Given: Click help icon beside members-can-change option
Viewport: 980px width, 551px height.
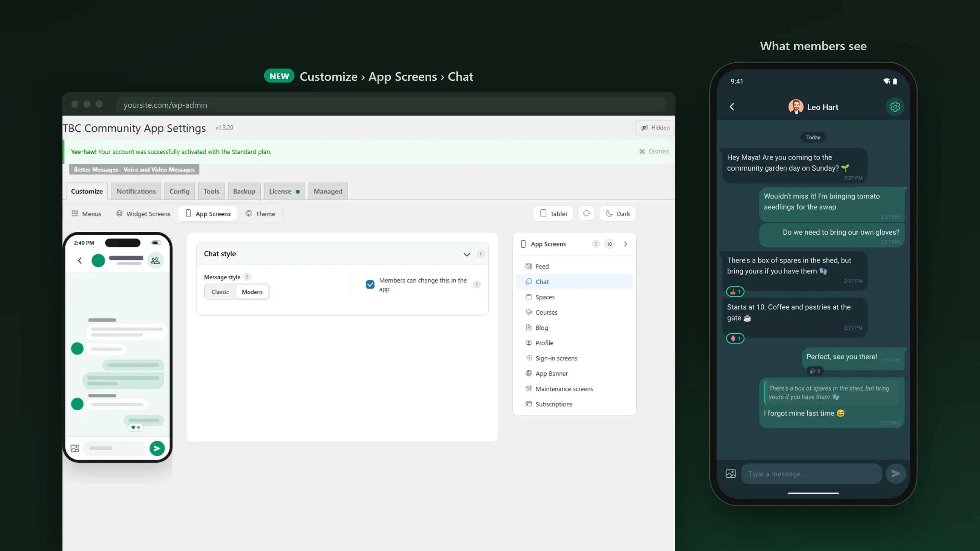Looking at the screenshot, I should click(x=477, y=284).
